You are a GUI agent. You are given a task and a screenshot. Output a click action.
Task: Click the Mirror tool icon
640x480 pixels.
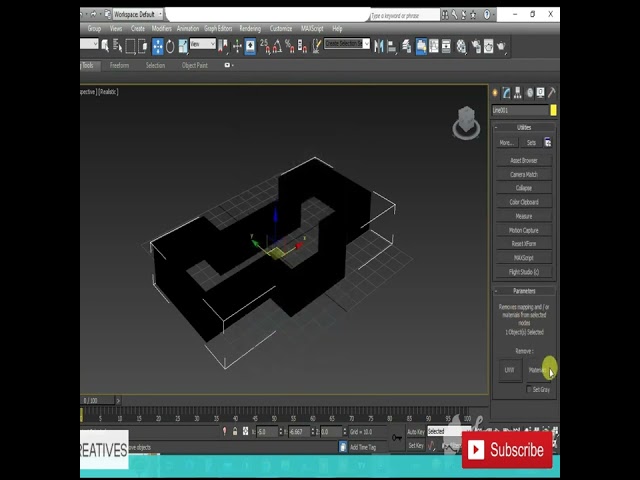(x=379, y=46)
